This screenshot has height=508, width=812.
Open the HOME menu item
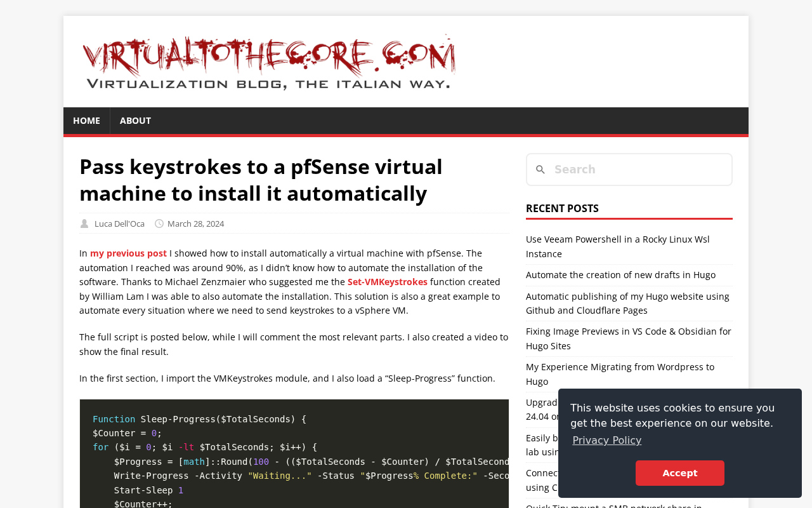(86, 121)
